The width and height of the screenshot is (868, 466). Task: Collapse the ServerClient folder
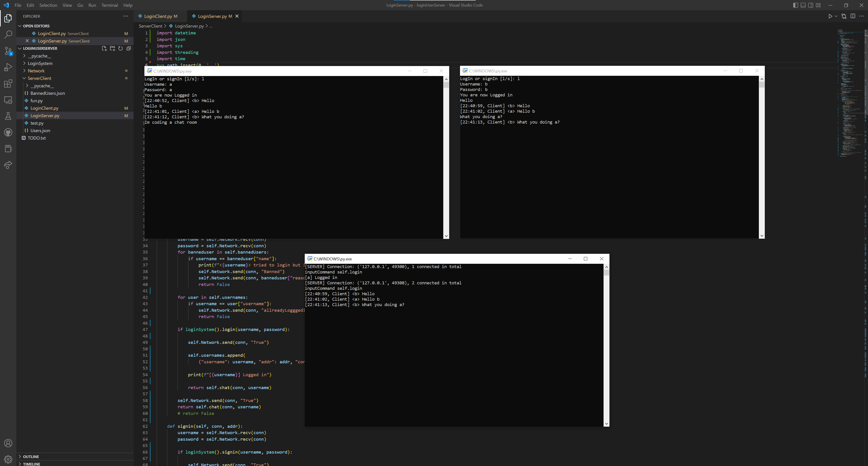click(x=39, y=78)
